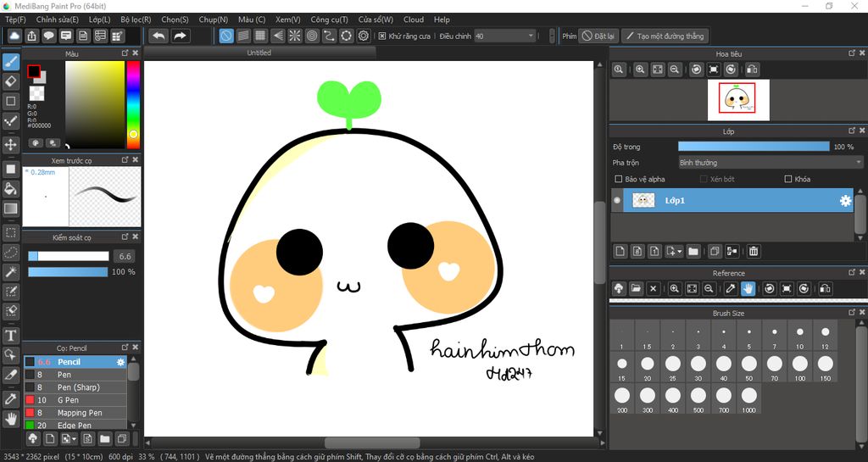Close the Reference panel
The width and height of the screenshot is (868, 462).
point(862,272)
